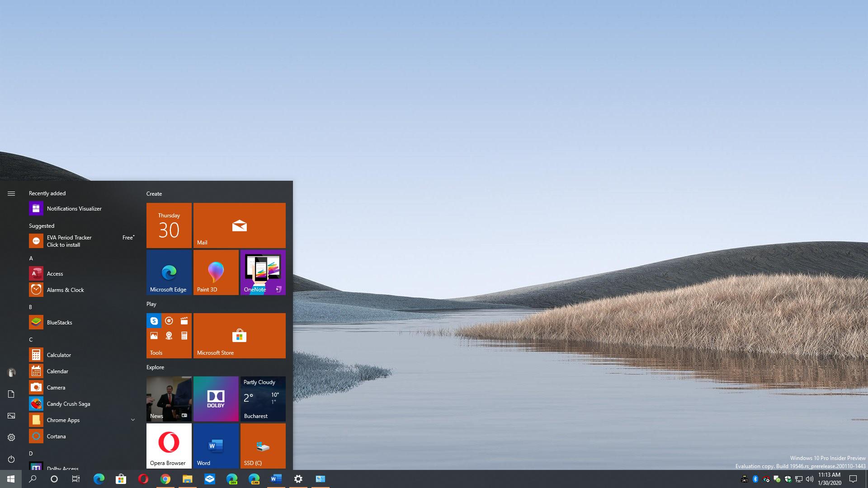
Task: Launch the Opera Browser tile
Action: coord(169,446)
